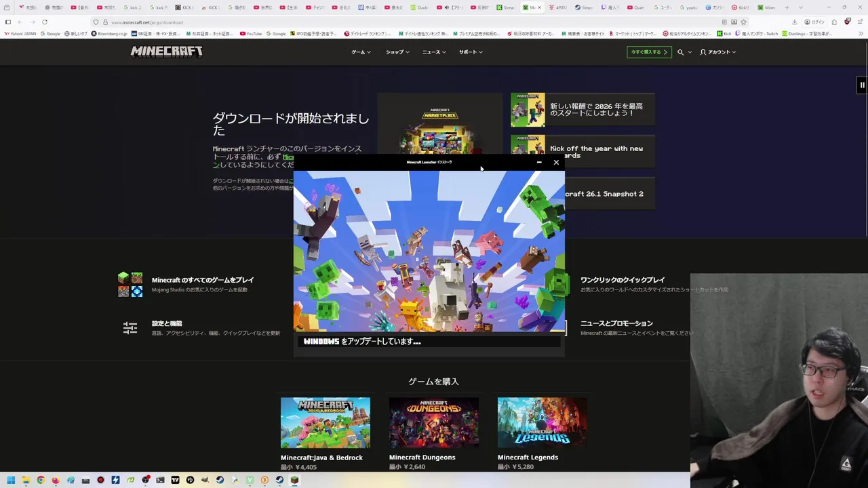Viewport: 868px width, 488px height.
Task: Open a new browser tab with plus icon
Action: [787, 7]
